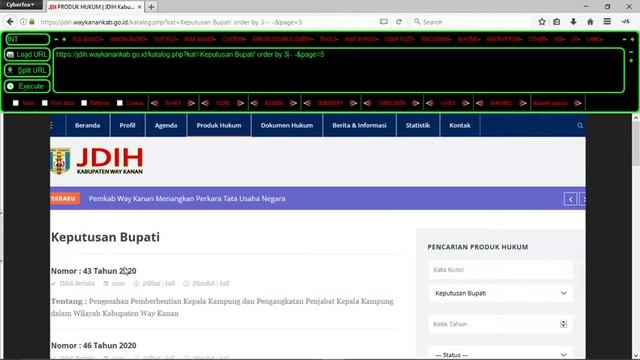Open the Profil navigation item
The height and width of the screenshot is (360, 640).
[x=127, y=125]
